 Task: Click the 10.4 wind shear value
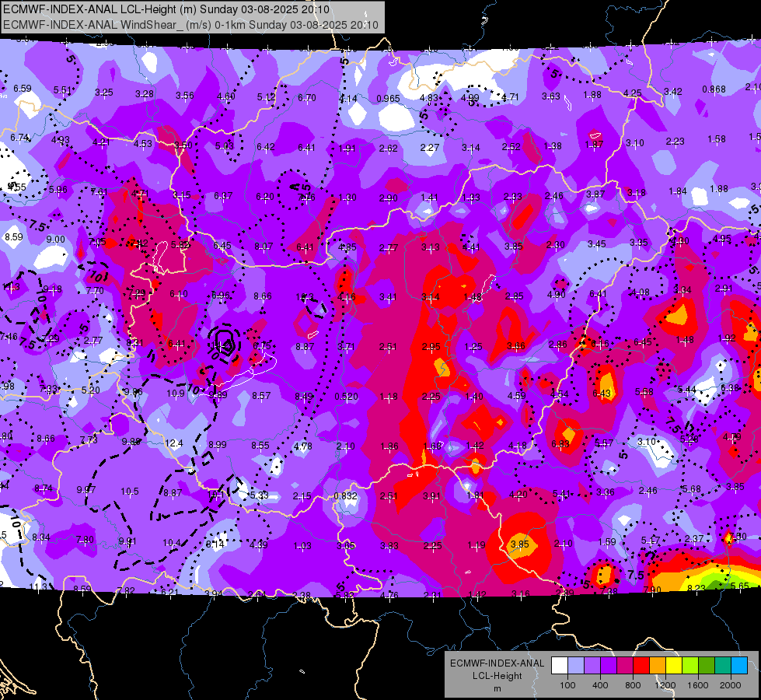172,543
